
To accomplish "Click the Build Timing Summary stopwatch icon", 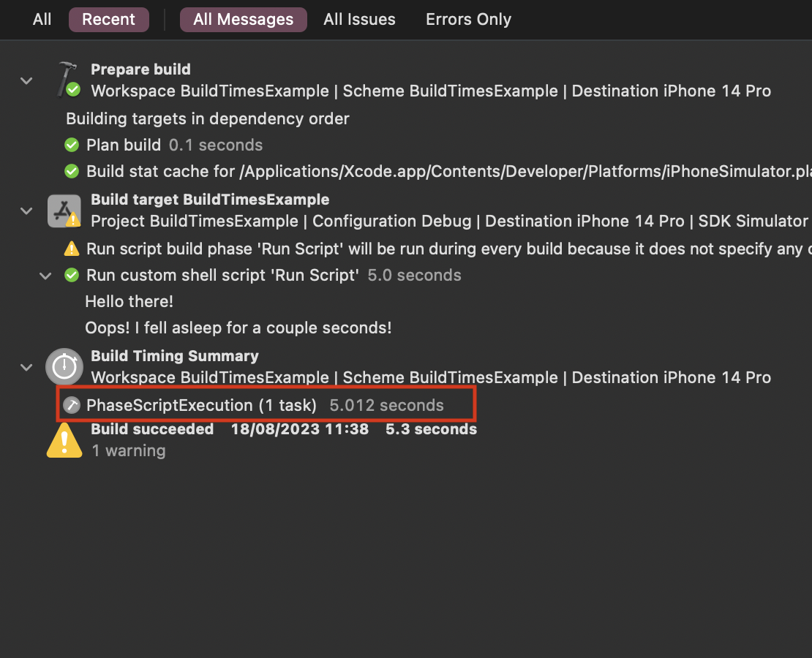I will [x=64, y=366].
